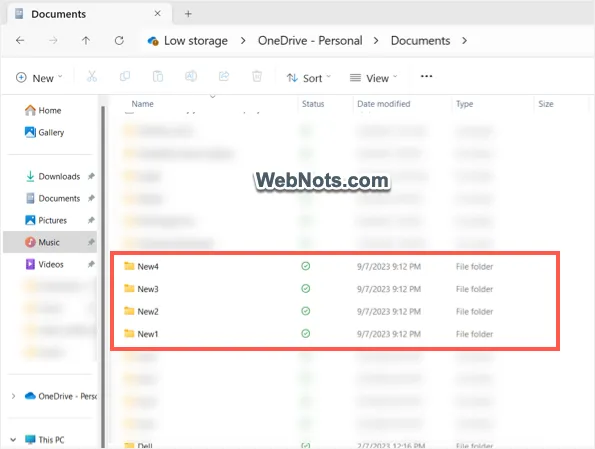595x449 pixels.
Task: Go up one folder level
Action: coord(86,40)
